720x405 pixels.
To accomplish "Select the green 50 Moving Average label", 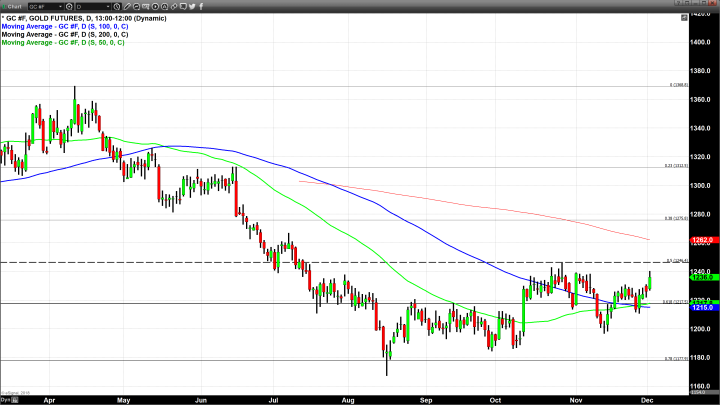I will pyautogui.click(x=62, y=43).
